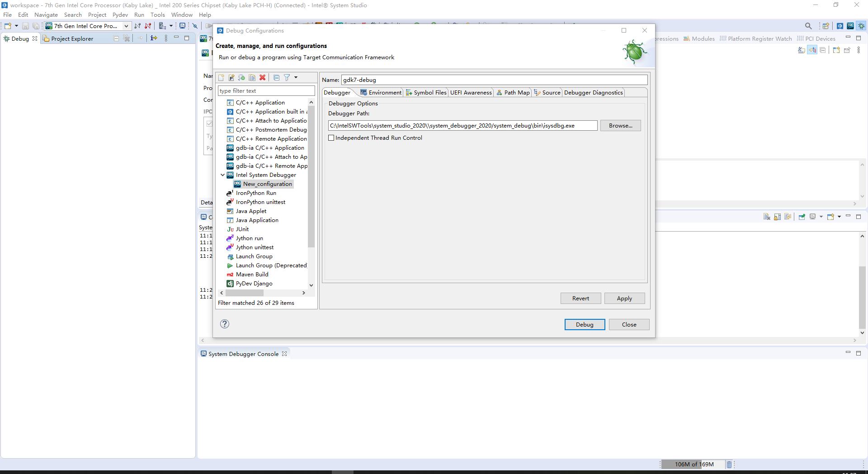Collapse the Intel System Debugger tree node
This screenshot has height=474, width=868.
[222, 175]
